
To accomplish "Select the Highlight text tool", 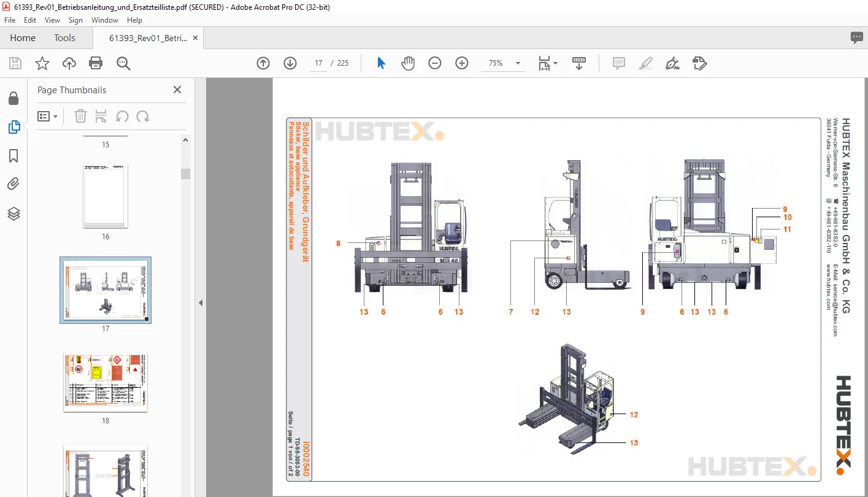I will (x=645, y=63).
